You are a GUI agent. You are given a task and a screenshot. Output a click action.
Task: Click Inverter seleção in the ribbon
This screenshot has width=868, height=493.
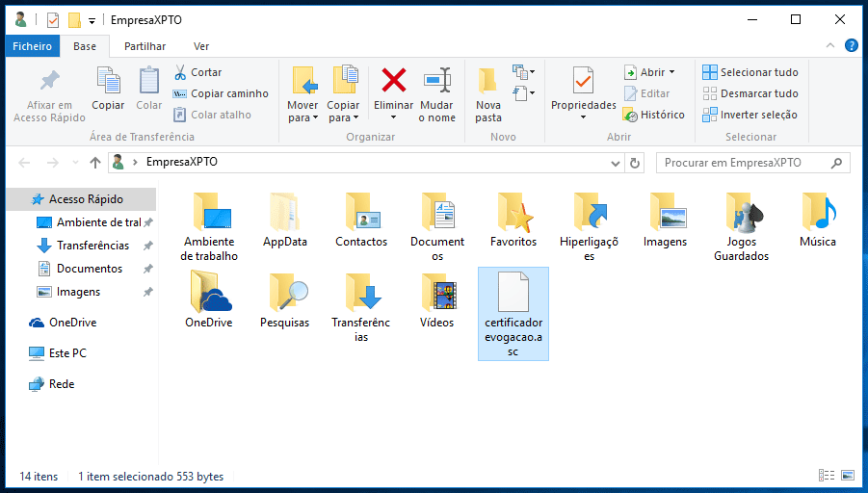click(750, 115)
